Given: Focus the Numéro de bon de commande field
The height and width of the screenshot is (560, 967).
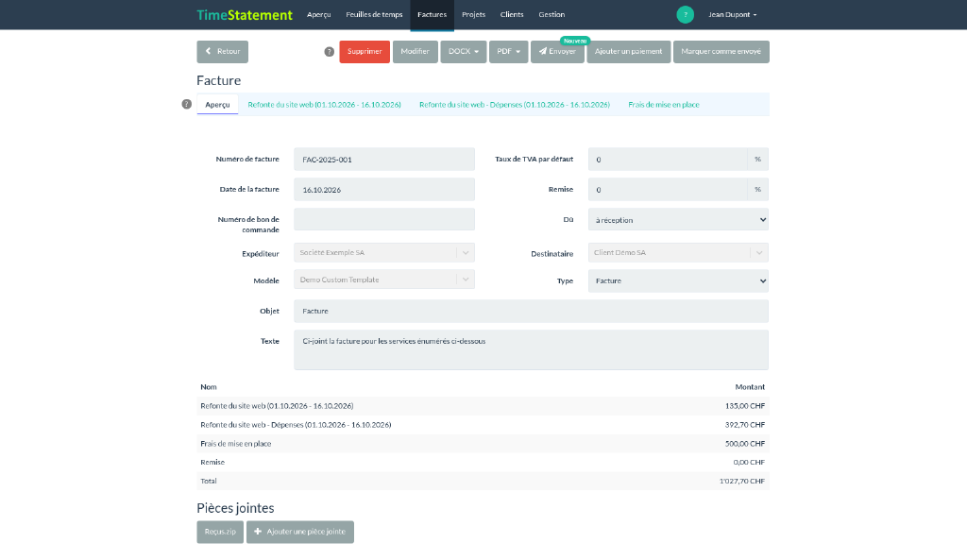Looking at the screenshot, I should tap(384, 219).
